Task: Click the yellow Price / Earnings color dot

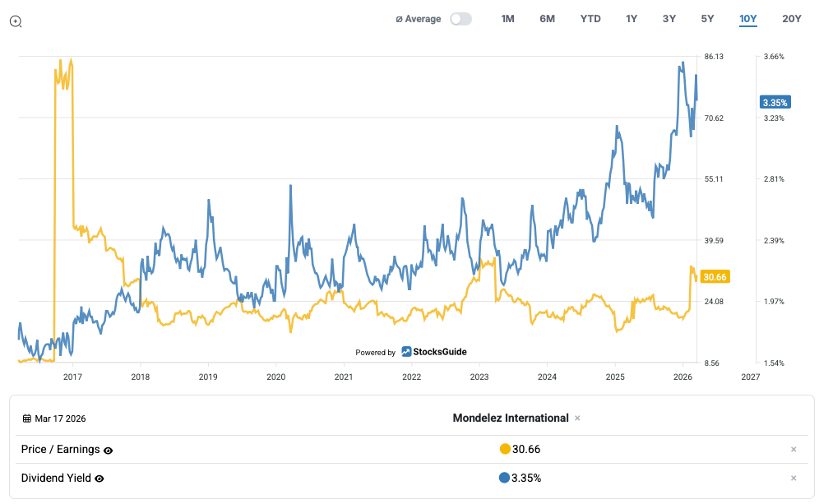Action: coord(505,450)
